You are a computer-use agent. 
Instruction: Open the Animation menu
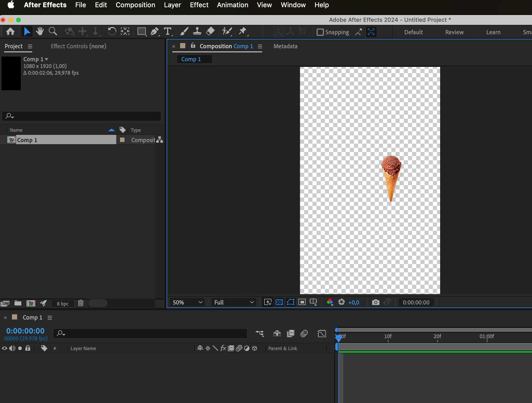(x=233, y=5)
